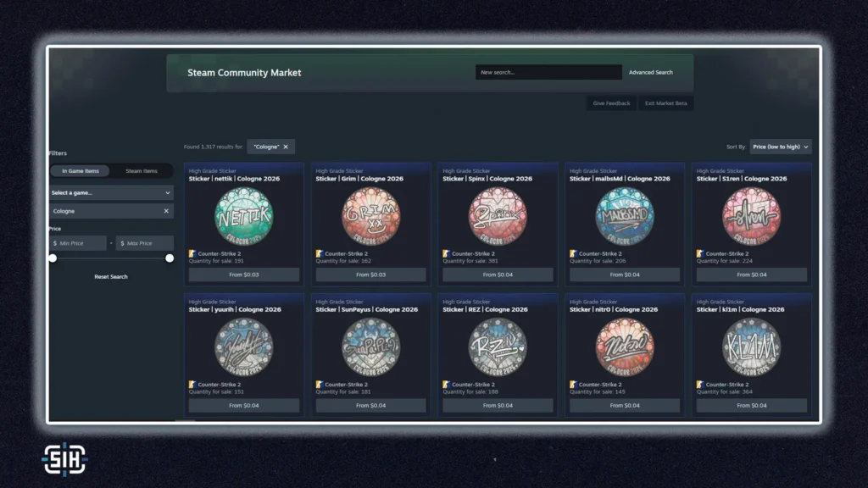Open the malbsMd Cologne 2026 sticker image
This screenshot has height=488, width=868.
(x=625, y=216)
